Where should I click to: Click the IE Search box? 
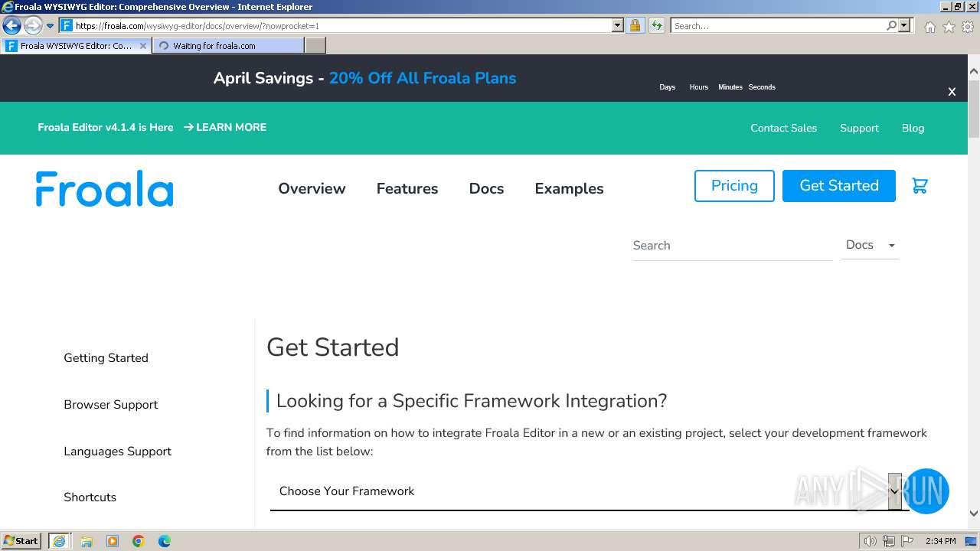pyautogui.click(x=778, y=25)
